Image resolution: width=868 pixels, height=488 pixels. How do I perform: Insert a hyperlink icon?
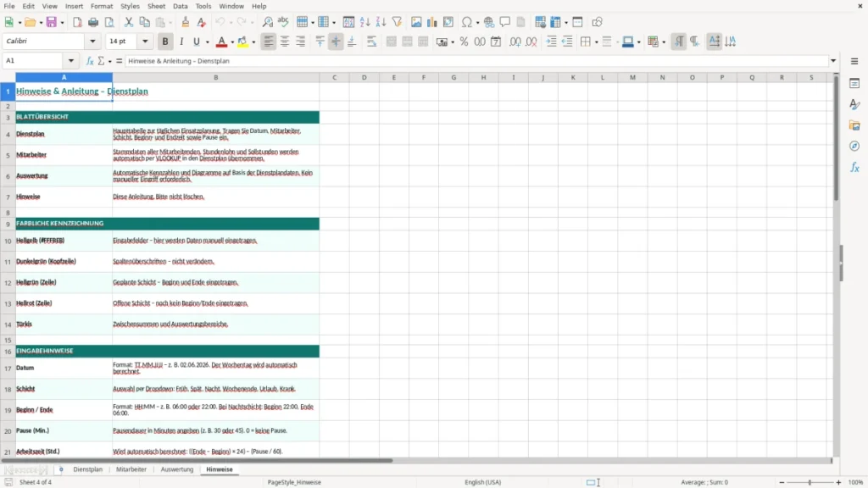(489, 22)
